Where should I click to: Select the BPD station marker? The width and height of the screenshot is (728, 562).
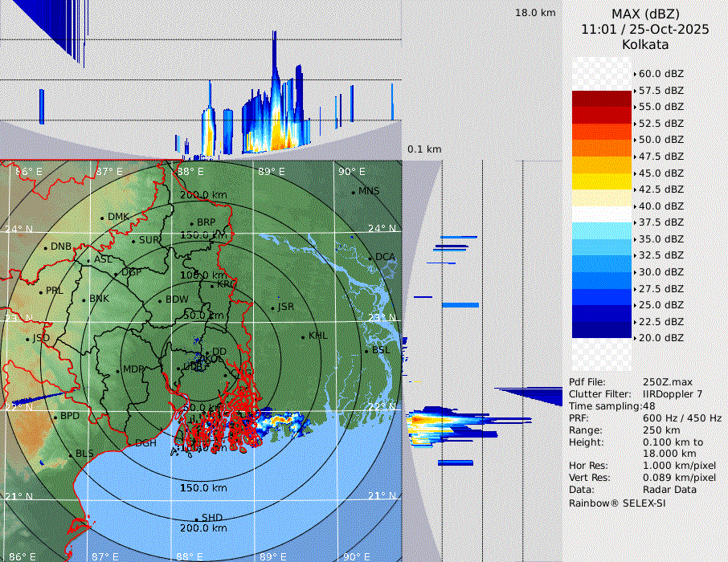click(55, 417)
